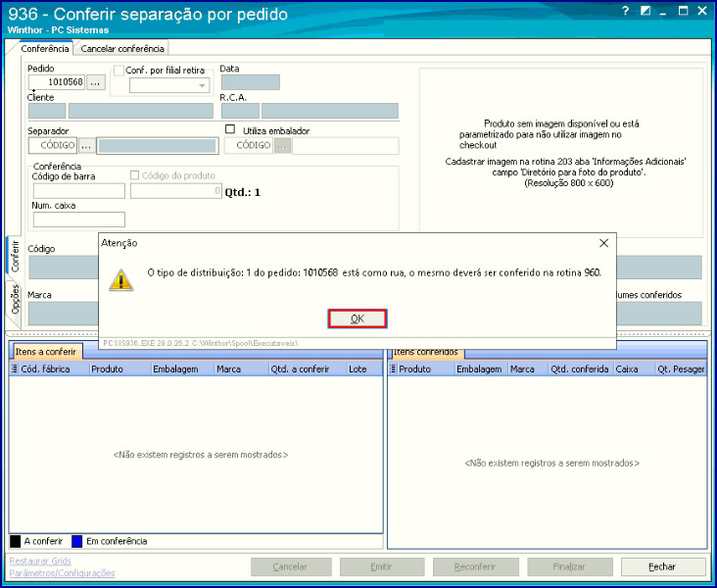Screen dimensions: 717x588
Task: Open grid menu icon in Itens a conferir
Action: 14,368
